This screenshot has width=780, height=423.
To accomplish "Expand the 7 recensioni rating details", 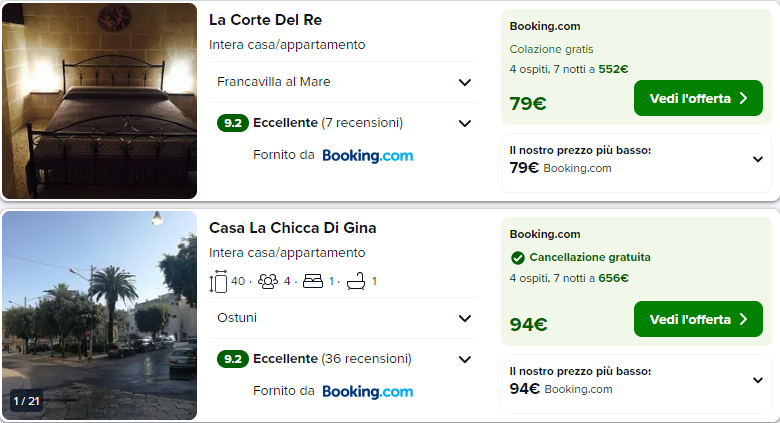I will 464,123.
